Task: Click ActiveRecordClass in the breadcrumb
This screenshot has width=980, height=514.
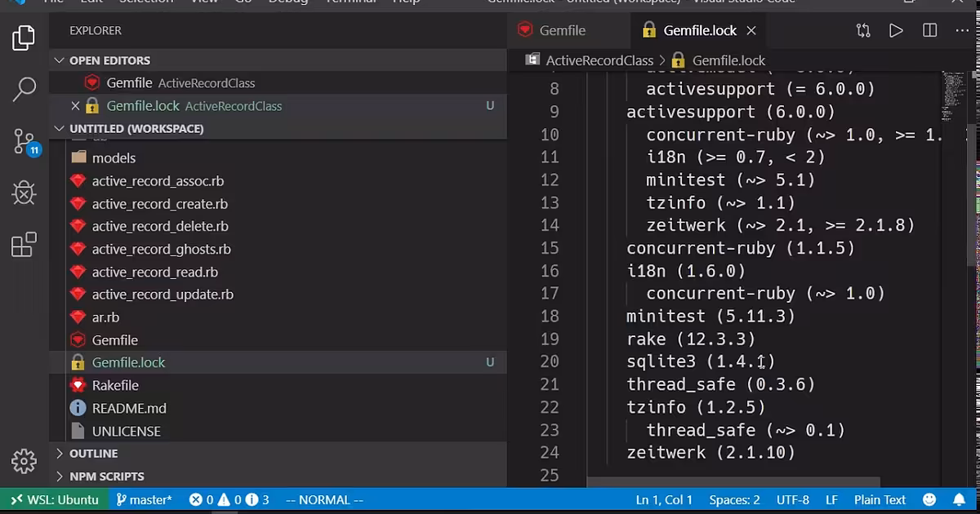Action: (599, 60)
